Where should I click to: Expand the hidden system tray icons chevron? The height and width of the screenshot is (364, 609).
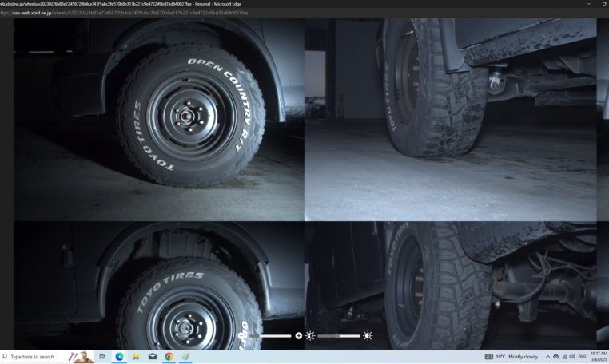pos(547,357)
